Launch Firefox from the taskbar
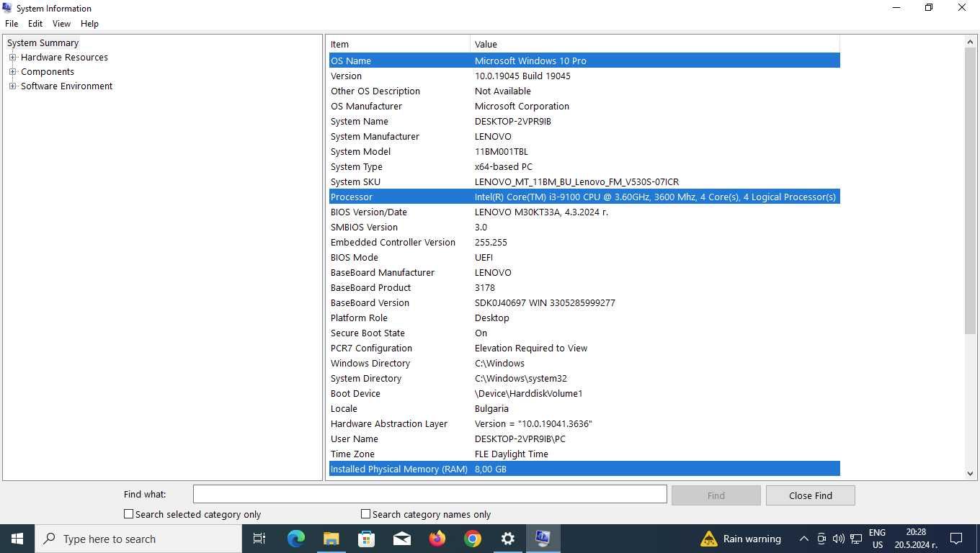 click(x=437, y=539)
